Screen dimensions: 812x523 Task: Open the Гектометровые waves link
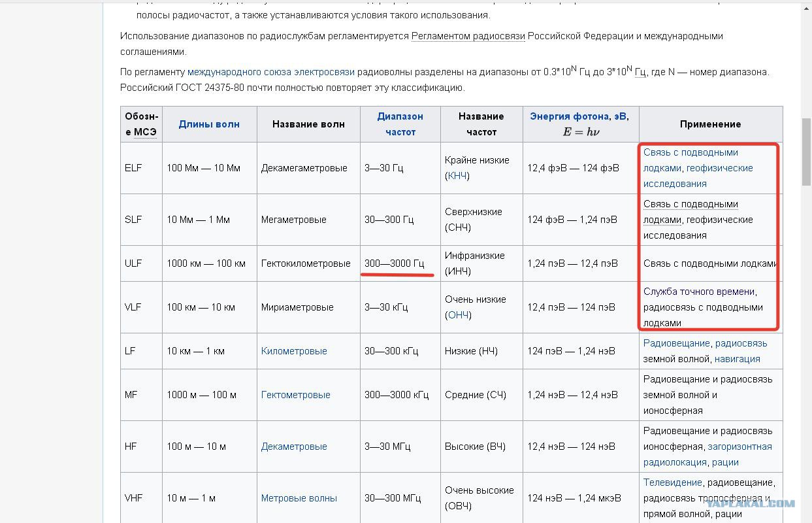pyautogui.click(x=296, y=395)
